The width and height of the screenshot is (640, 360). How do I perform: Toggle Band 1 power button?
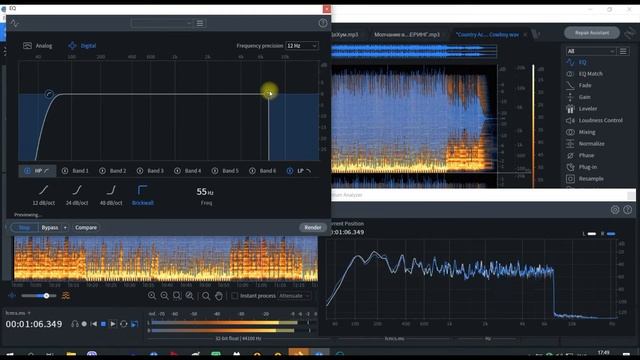pyautogui.click(x=65, y=171)
